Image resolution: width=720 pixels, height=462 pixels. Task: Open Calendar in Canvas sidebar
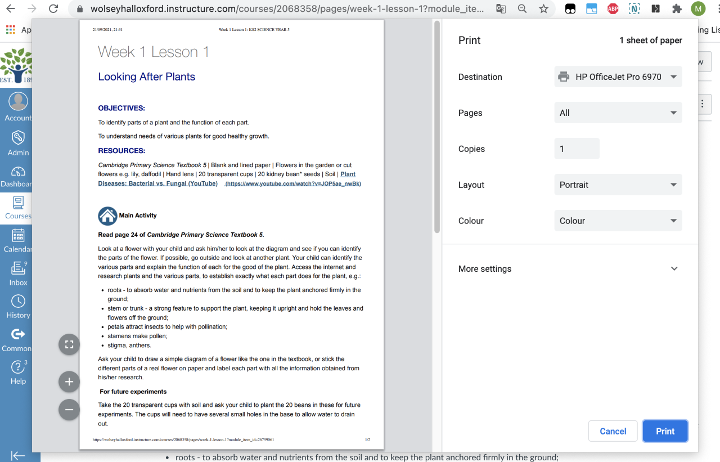(x=18, y=241)
